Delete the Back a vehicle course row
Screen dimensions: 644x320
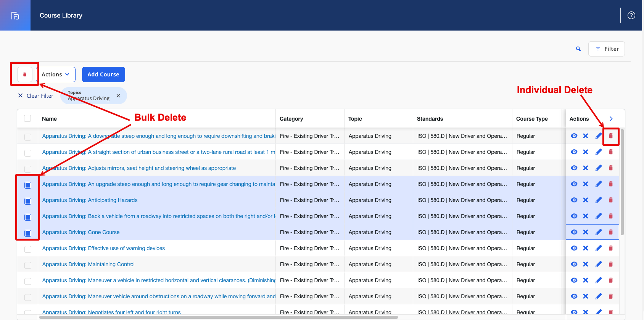point(611,216)
